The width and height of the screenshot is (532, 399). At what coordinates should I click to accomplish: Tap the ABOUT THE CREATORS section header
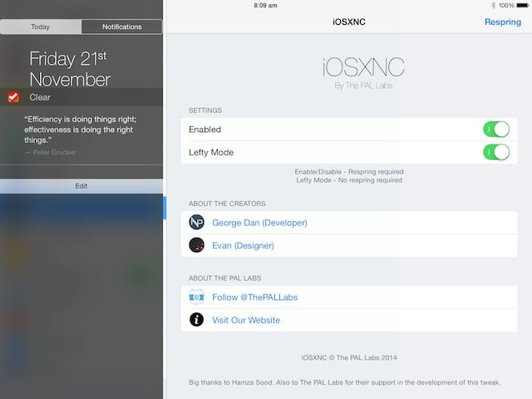(227, 204)
